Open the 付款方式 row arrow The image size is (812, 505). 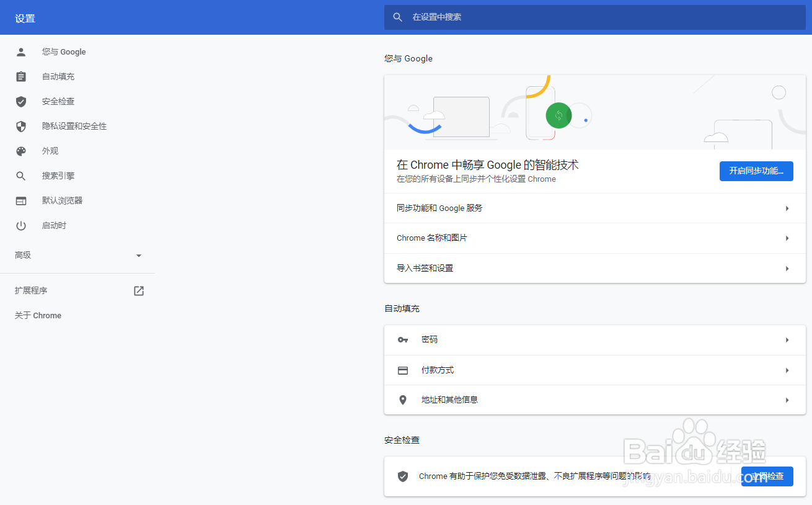pyautogui.click(x=787, y=370)
